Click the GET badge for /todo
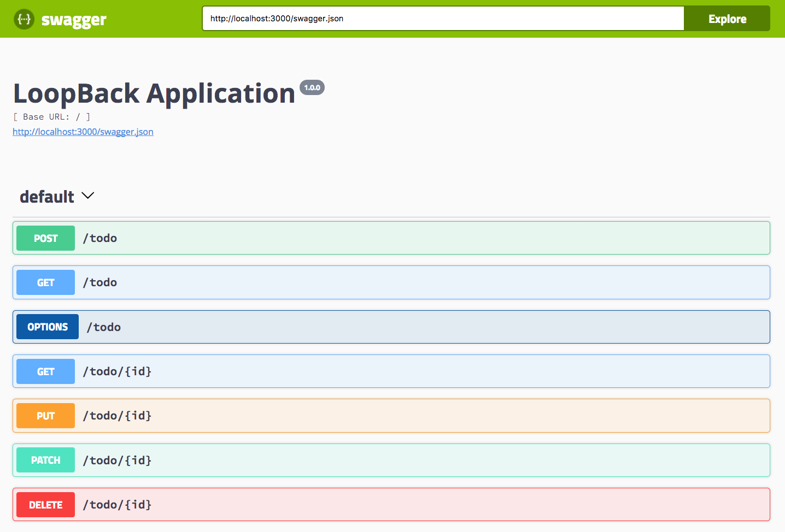Viewport: 785px width, 532px height. click(x=45, y=282)
